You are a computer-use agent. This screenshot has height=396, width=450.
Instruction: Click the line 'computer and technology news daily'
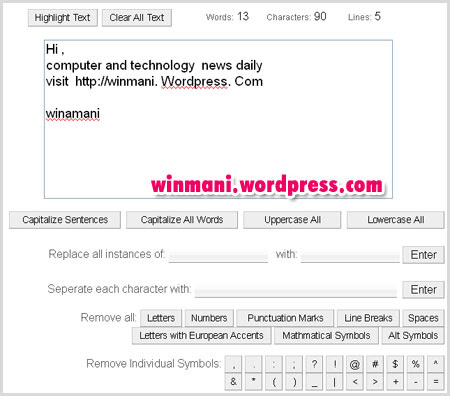(154, 66)
